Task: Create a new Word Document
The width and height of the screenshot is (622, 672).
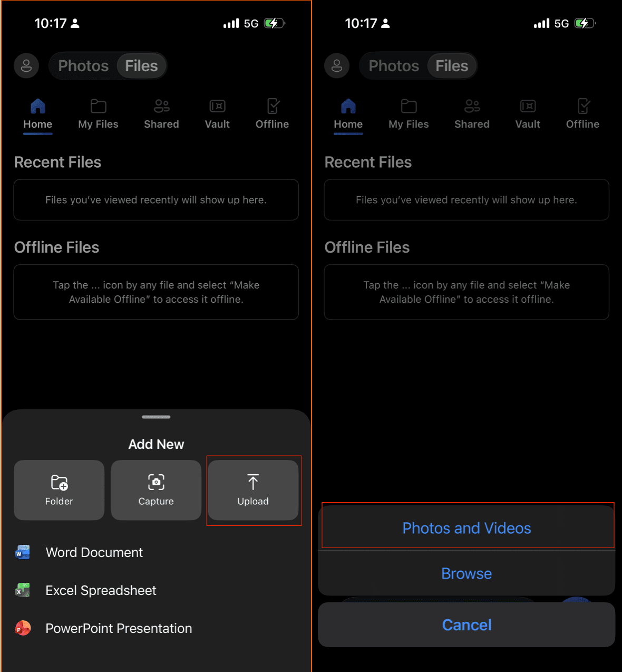Action: [94, 552]
